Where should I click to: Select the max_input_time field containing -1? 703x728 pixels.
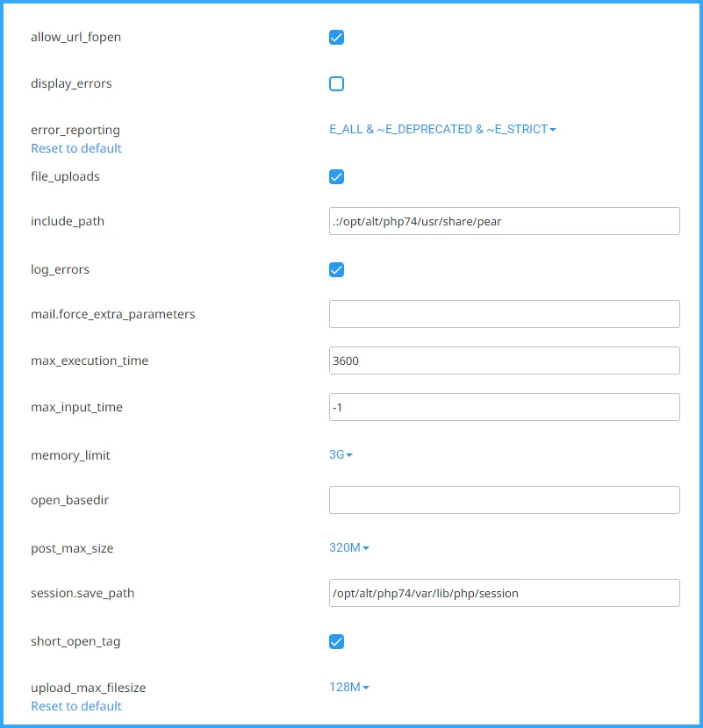pyautogui.click(x=505, y=406)
